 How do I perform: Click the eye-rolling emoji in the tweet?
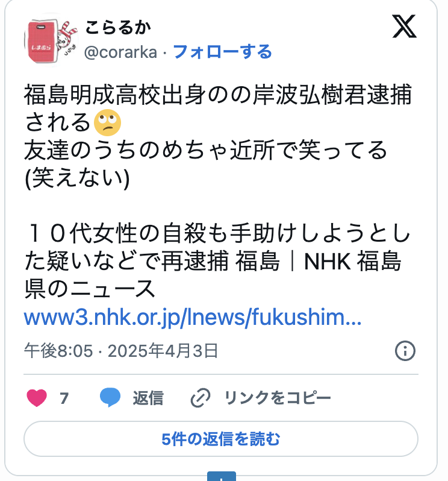tap(107, 122)
